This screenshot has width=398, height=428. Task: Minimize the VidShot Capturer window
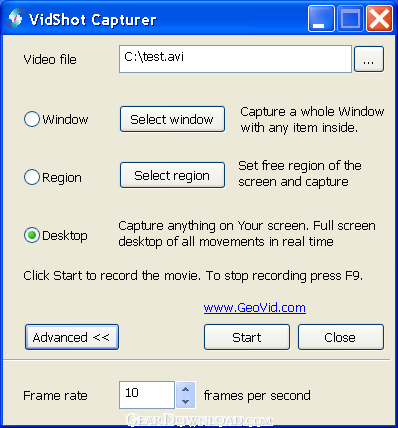(321, 19)
